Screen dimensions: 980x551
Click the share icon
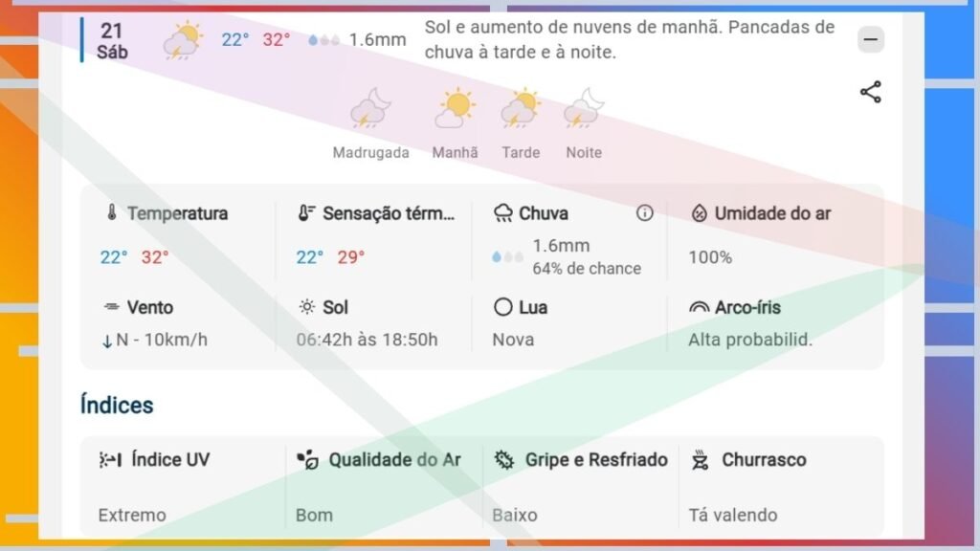point(870,93)
